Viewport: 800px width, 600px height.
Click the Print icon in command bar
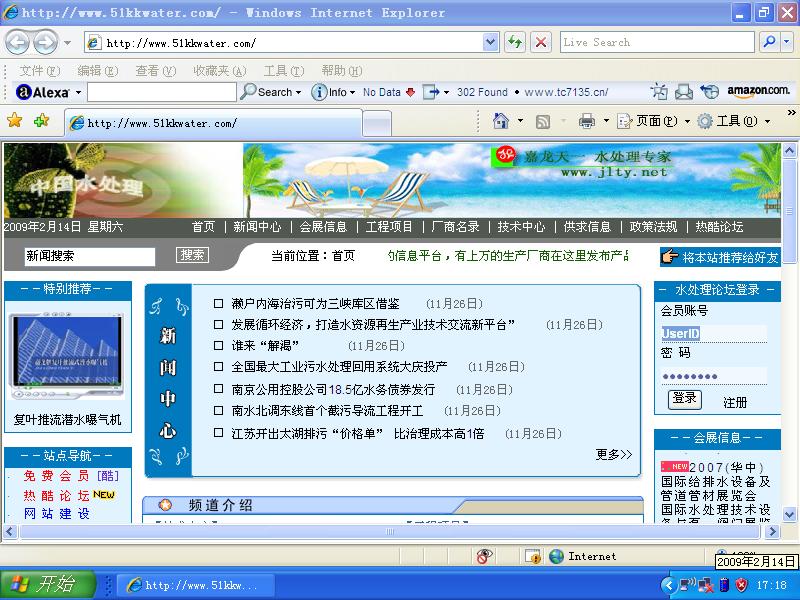587,121
